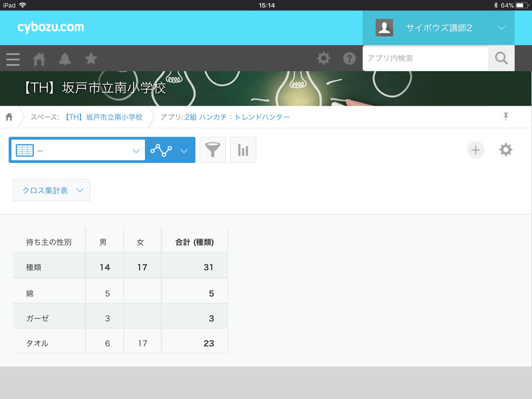This screenshot has height=399, width=532.
Task: Expand the クロス集計表 chart type dropdown
Action: point(51,190)
